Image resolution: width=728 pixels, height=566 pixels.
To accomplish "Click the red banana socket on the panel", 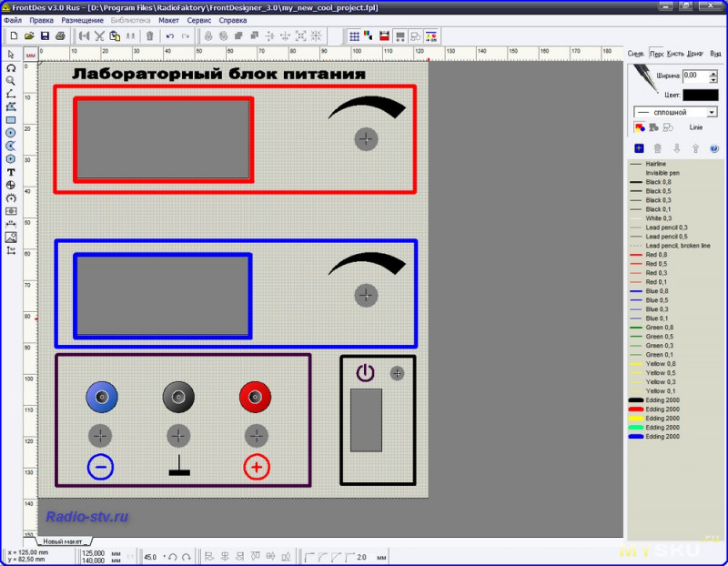I will coord(255,397).
